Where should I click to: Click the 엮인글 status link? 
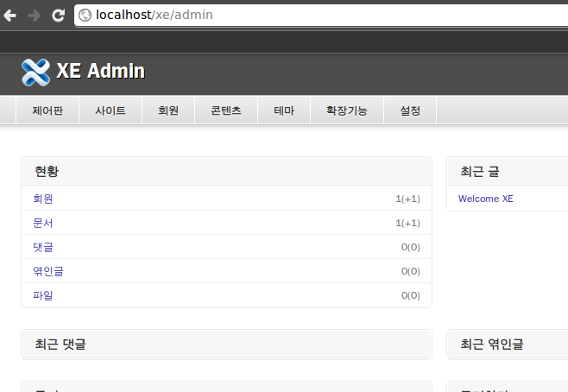[x=48, y=271]
